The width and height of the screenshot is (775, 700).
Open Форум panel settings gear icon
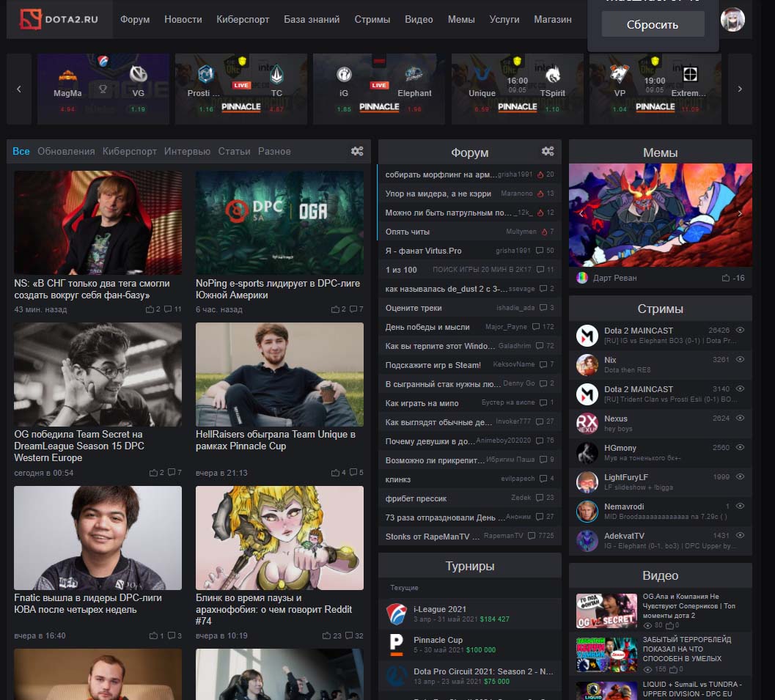click(548, 151)
